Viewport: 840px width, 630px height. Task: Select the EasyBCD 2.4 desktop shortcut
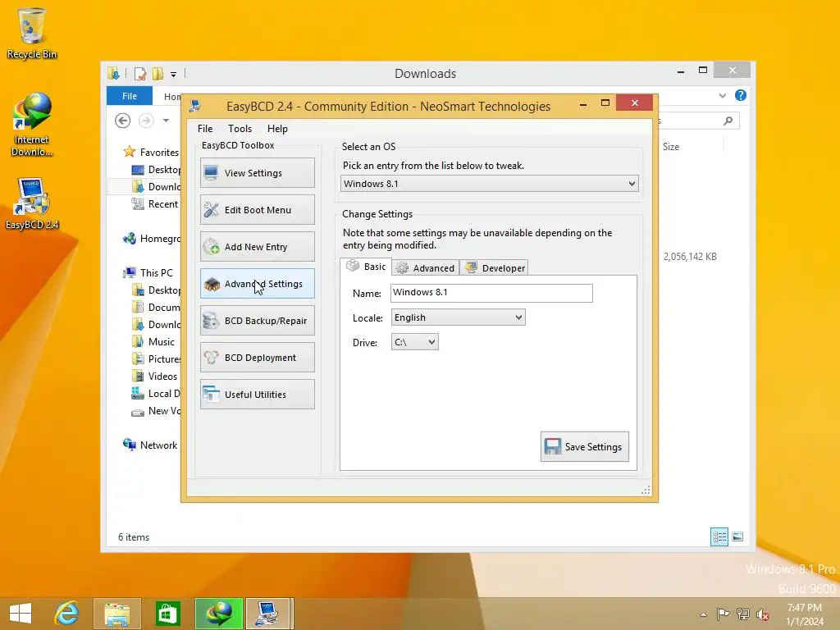click(32, 203)
